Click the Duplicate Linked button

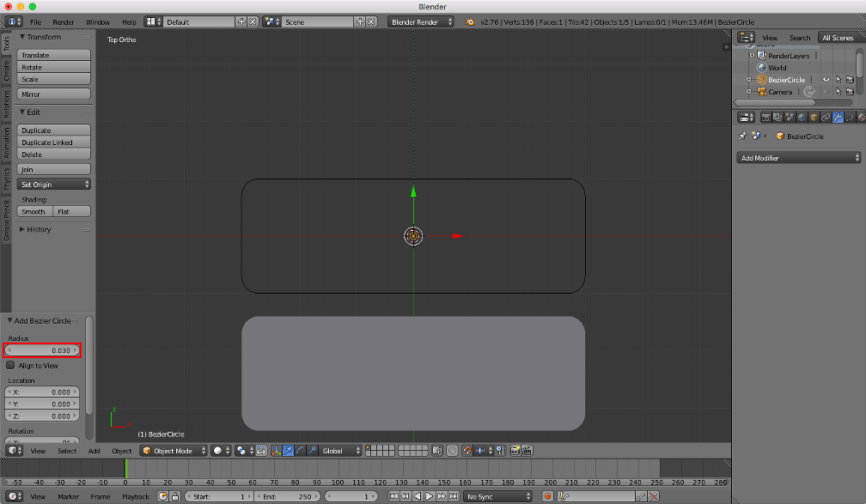[x=53, y=142]
